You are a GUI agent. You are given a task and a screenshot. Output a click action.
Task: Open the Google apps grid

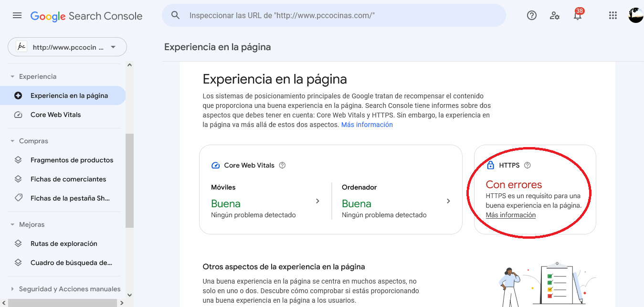point(613,15)
